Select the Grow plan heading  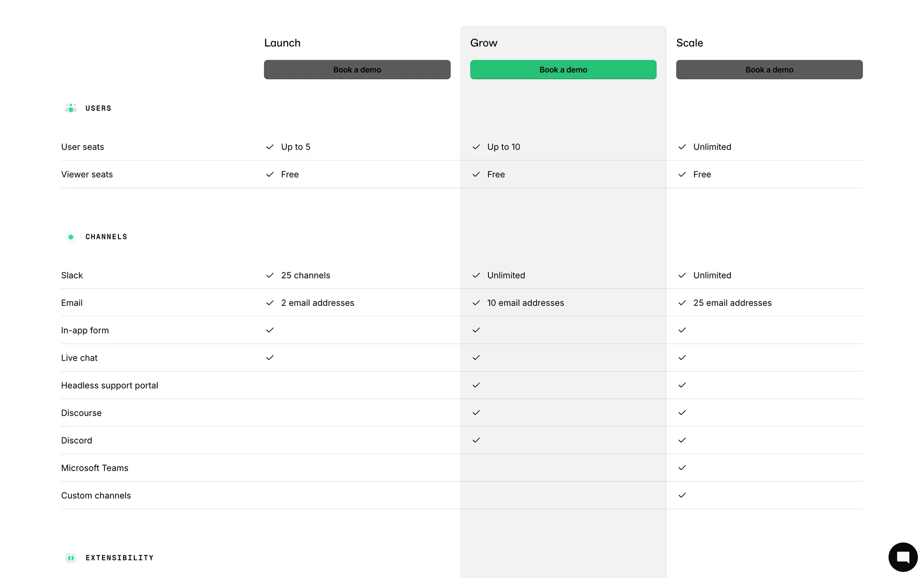coord(484,43)
